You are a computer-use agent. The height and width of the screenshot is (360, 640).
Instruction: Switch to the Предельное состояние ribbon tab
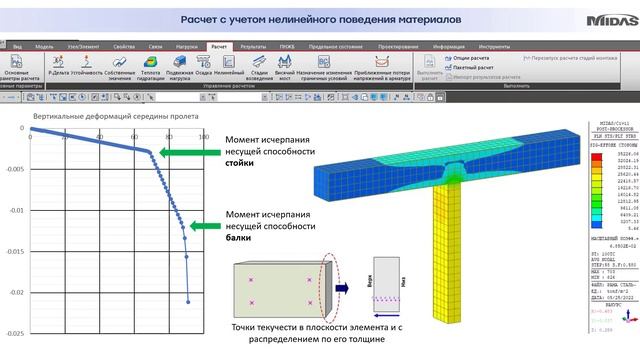(x=335, y=47)
